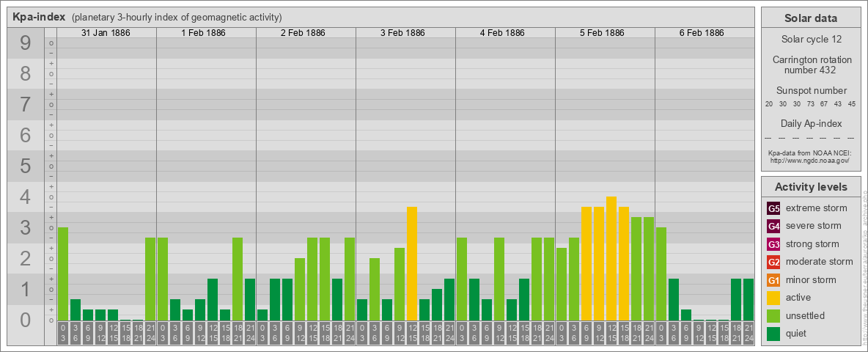
Task: Select the 3 Feb 1886 date header
Action: click(x=402, y=33)
